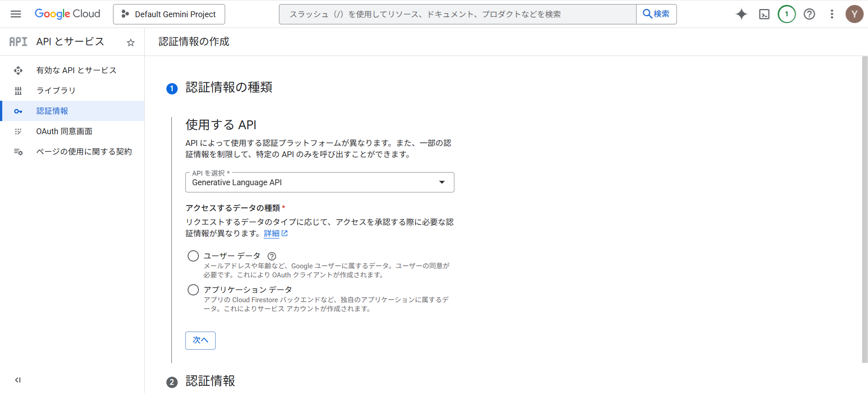This screenshot has width=868, height=393.
Task: Click the 次へ button
Action: [x=200, y=341]
